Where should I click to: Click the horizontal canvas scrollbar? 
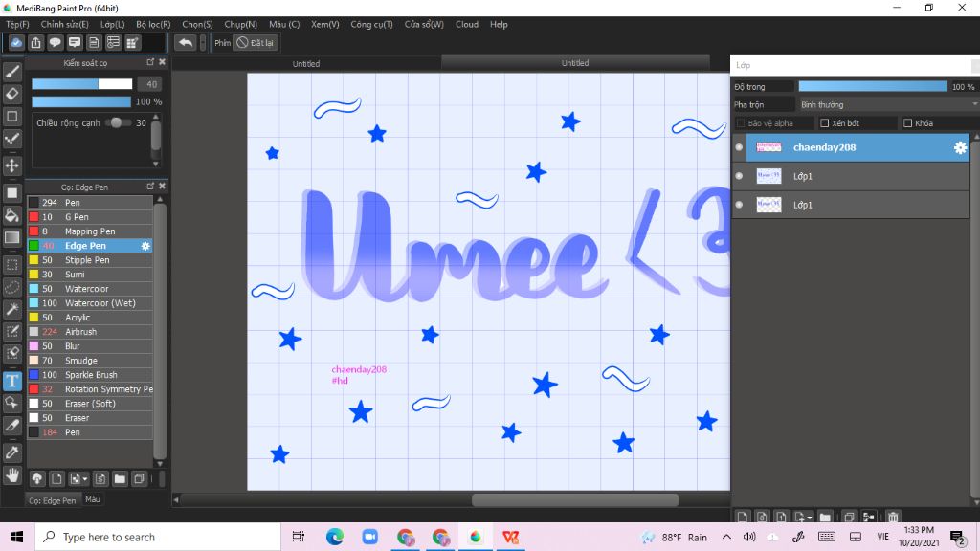pyautogui.click(x=574, y=499)
